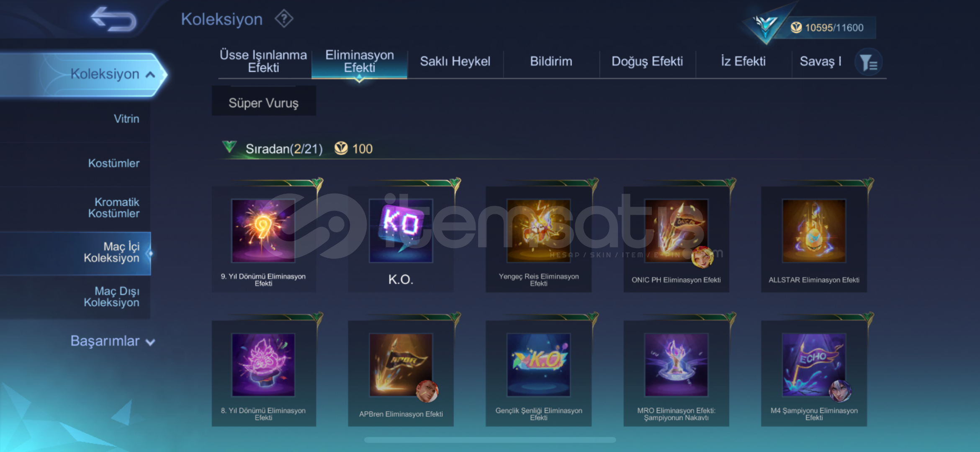Select ONIC PH Eliminasyon Efekti icon
This screenshot has width=980, height=452.
pos(676,231)
